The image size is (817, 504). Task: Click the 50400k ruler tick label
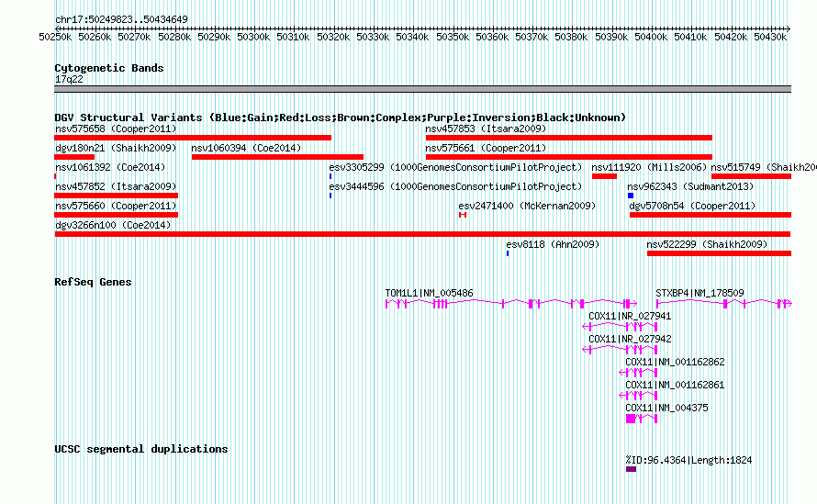point(651,37)
